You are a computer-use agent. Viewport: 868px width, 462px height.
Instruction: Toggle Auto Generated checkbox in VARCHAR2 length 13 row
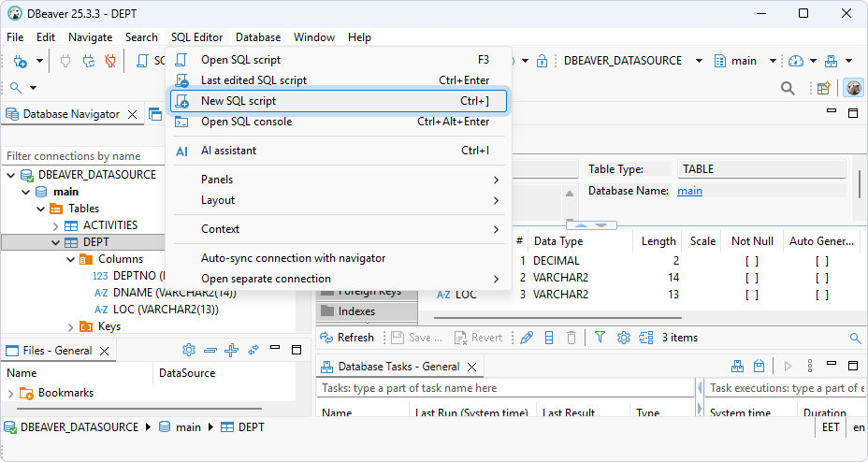822,295
